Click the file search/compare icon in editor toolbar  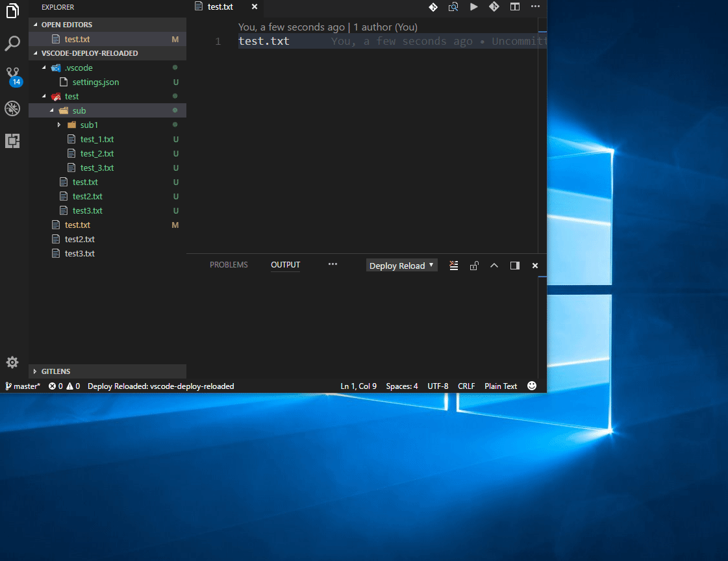tap(453, 7)
